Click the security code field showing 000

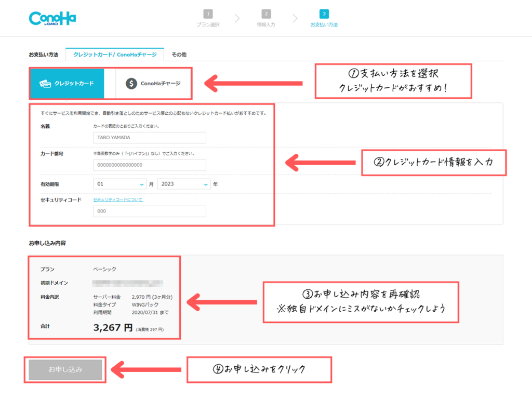tap(150, 211)
